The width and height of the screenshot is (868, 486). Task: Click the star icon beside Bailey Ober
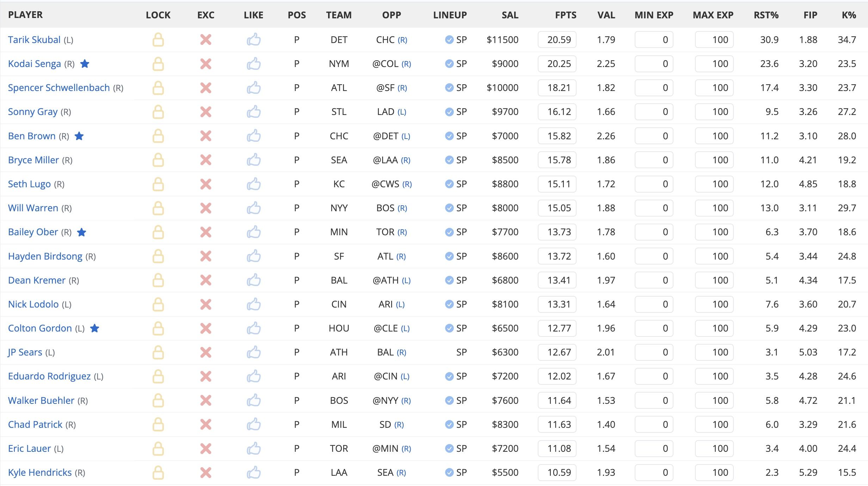(81, 232)
